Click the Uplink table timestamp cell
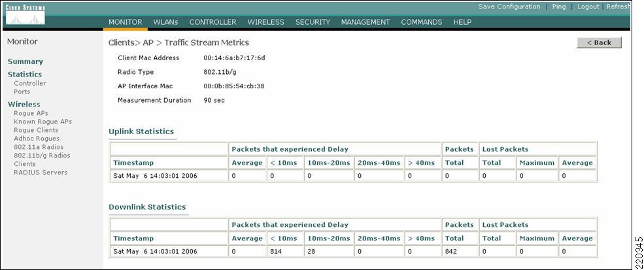 tap(169, 176)
